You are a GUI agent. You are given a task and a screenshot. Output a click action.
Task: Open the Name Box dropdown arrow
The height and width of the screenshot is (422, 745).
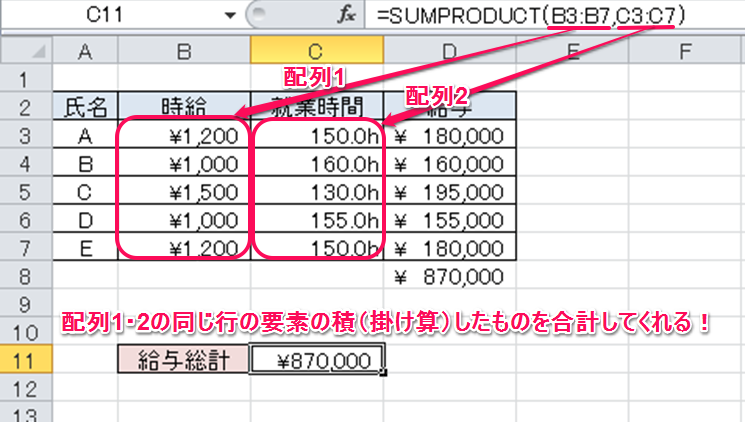point(232,17)
